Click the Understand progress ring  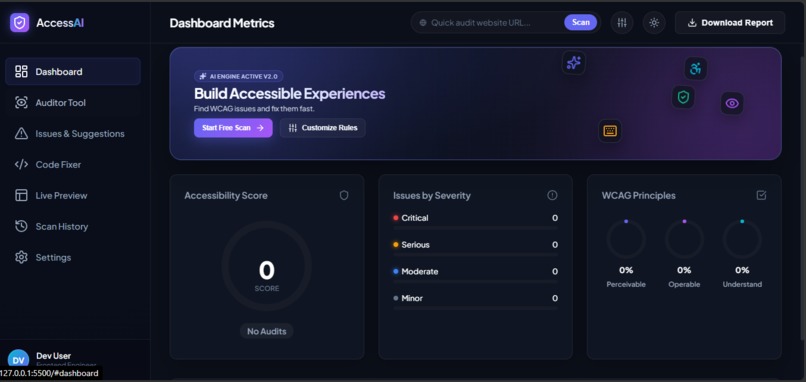click(742, 239)
